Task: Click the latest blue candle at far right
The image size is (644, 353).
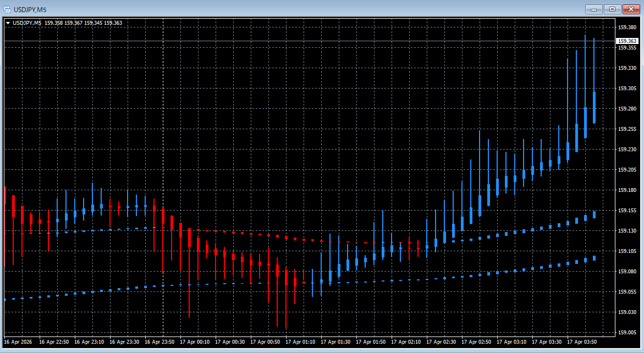Action: [x=594, y=107]
